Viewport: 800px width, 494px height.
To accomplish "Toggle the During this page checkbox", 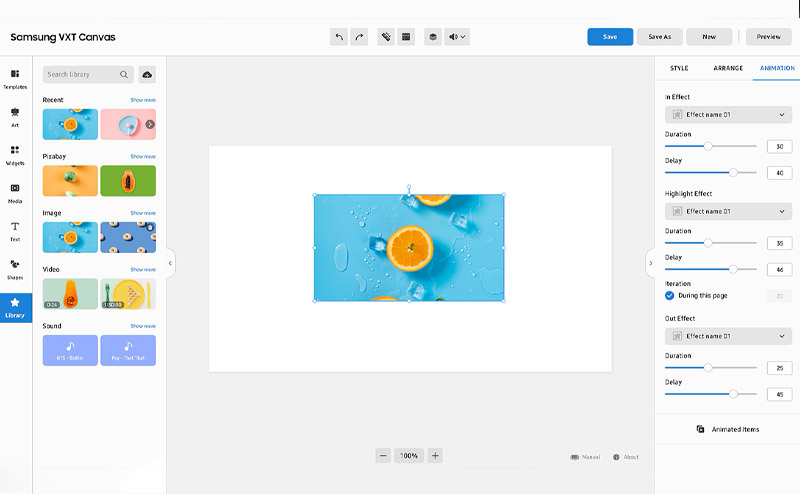I will coord(670,296).
